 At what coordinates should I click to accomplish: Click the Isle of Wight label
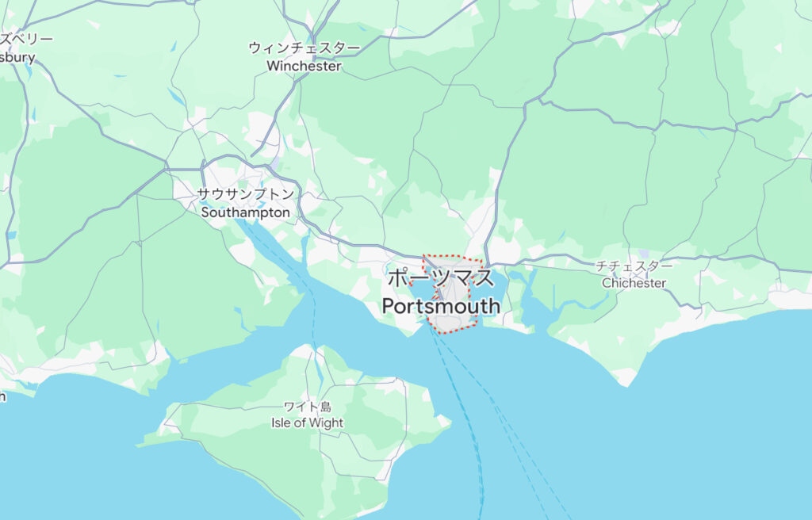(307, 422)
